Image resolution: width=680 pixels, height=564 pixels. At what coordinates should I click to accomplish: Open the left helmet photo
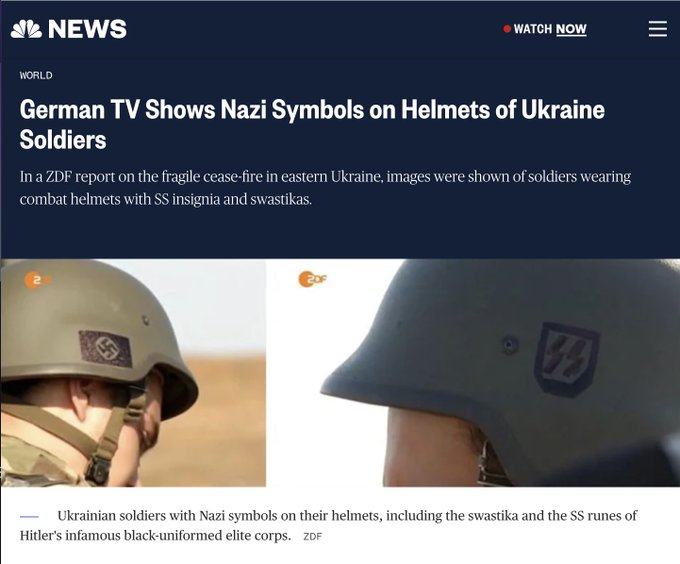click(133, 373)
